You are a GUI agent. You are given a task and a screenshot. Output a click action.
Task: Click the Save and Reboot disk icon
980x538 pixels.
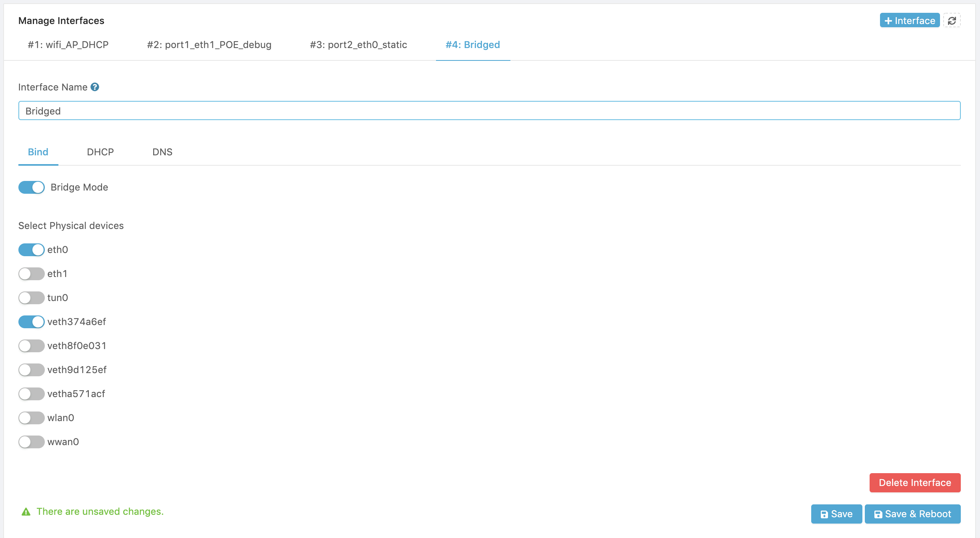878,514
